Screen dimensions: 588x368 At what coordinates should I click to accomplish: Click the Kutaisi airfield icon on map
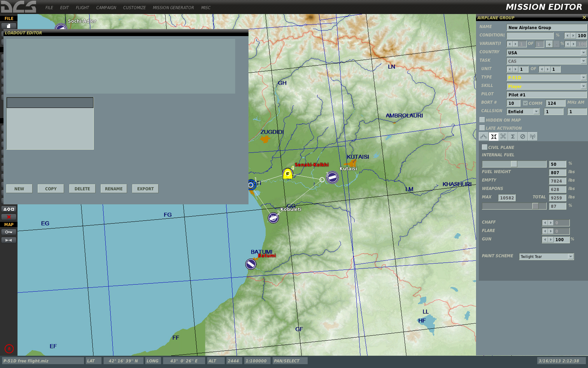332,177
